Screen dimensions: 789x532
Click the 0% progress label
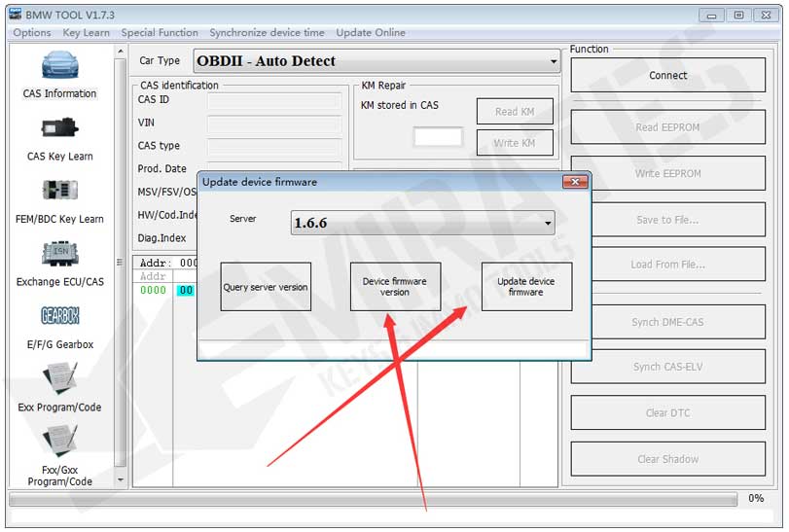tap(755, 498)
